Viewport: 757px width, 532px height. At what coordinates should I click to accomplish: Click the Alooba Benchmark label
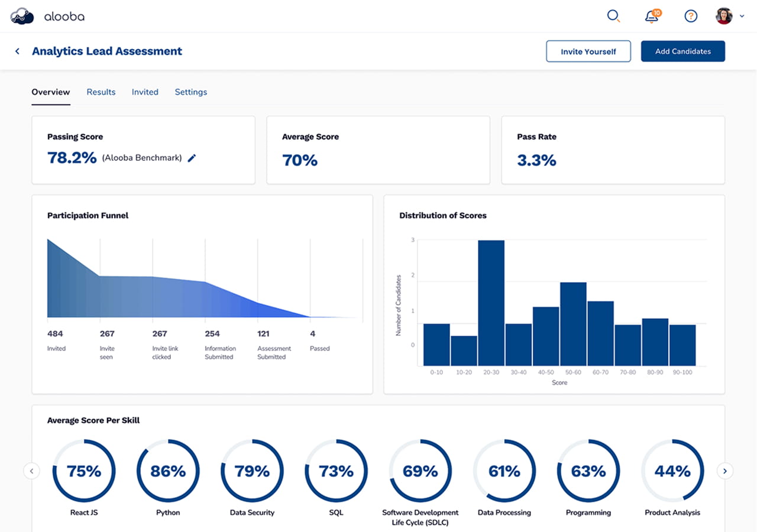coord(142,158)
